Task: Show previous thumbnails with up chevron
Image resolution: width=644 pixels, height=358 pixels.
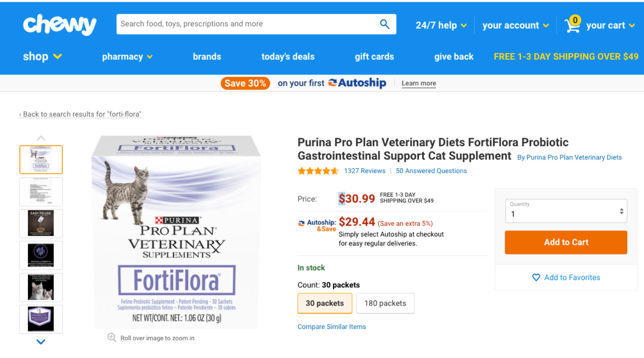Action: point(41,138)
